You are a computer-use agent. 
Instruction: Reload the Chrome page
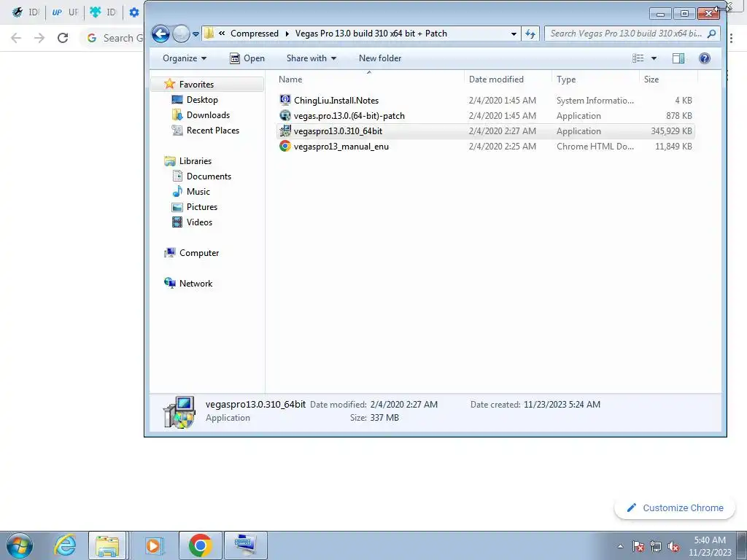point(63,38)
